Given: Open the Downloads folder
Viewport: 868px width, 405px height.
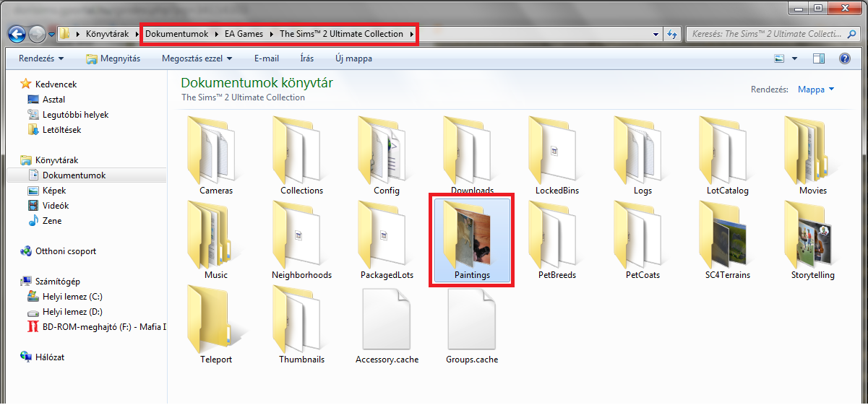Looking at the screenshot, I should [x=472, y=156].
